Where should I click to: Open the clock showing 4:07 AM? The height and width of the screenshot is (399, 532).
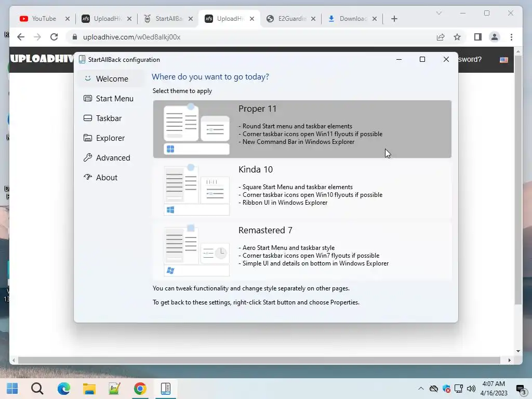(x=494, y=389)
